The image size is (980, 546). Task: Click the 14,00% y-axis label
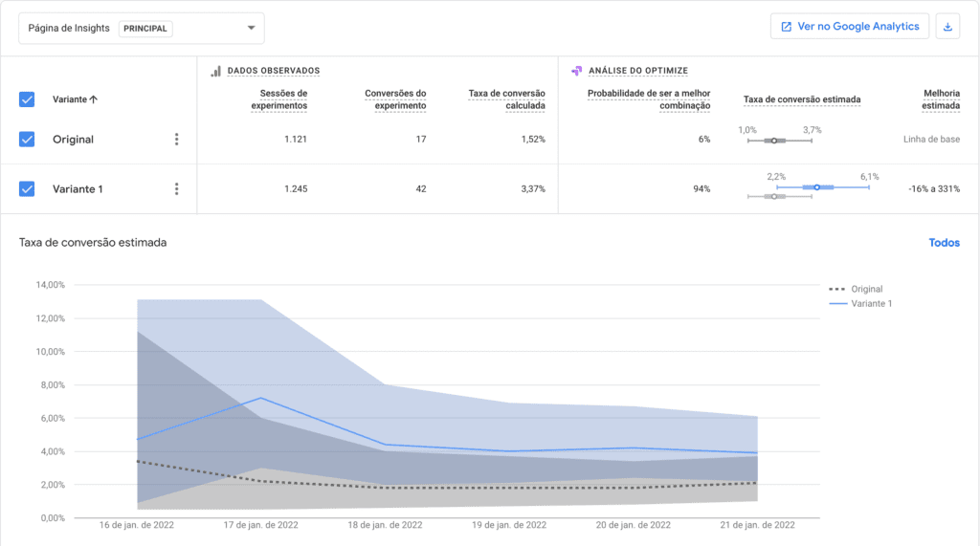[51, 285]
